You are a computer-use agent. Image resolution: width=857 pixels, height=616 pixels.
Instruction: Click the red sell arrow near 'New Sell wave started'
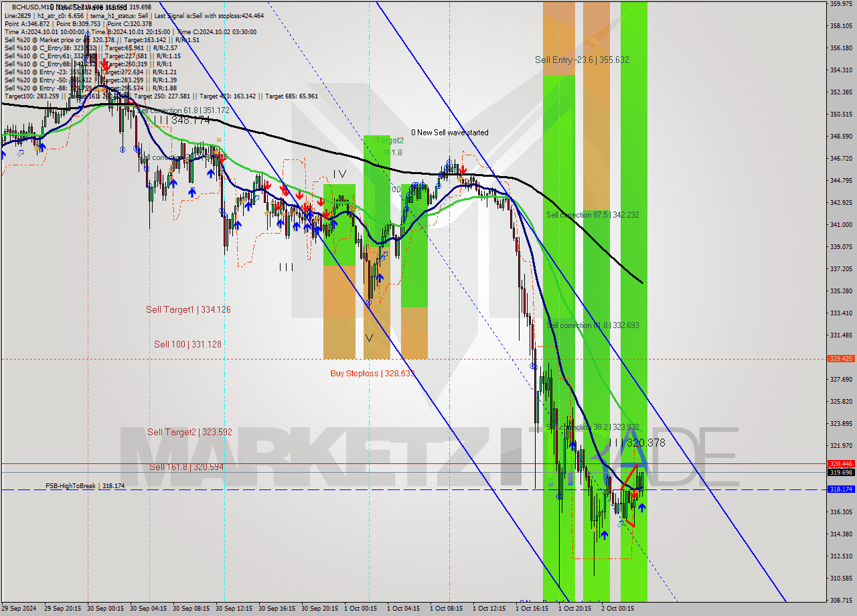point(463,171)
